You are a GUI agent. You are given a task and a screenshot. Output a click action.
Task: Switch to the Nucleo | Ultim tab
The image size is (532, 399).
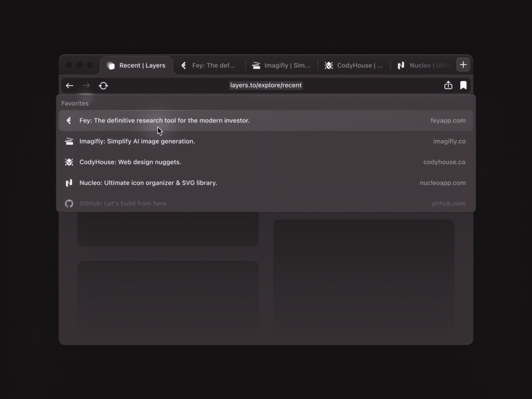point(423,65)
